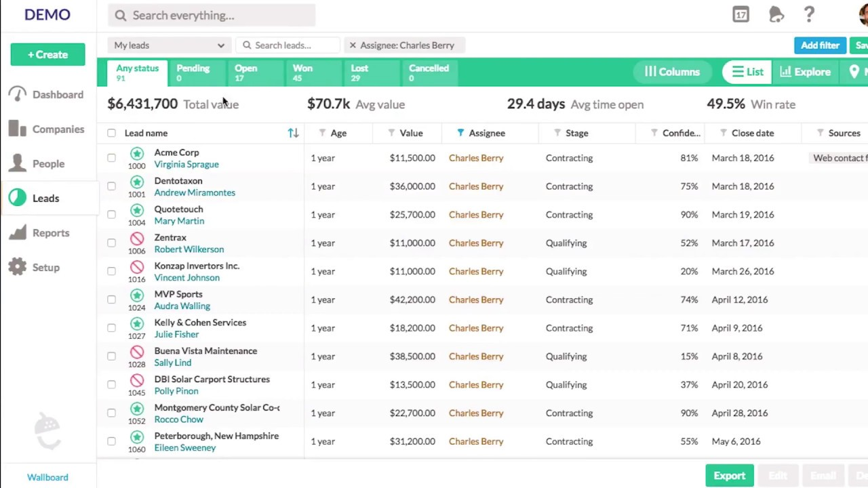Toggle the select-all checkbox in header

point(111,134)
